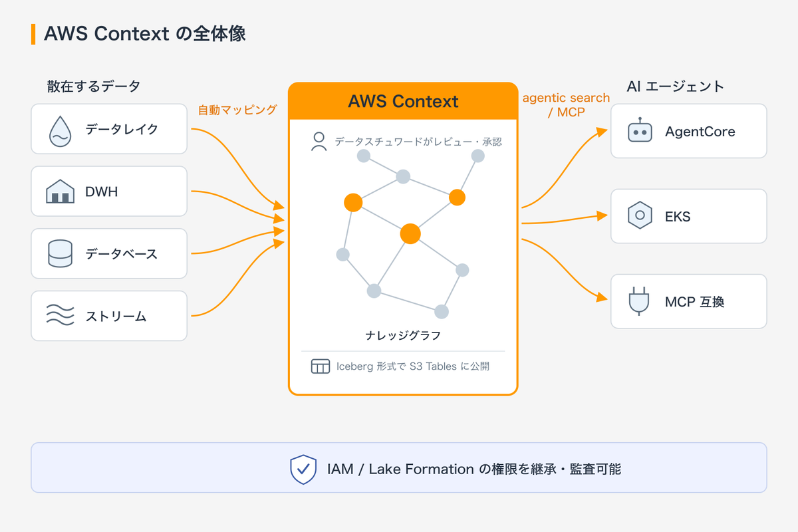Viewport: 798px width, 532px height.
Task: Click the shield checkmark icon
Action: coord(303,469)
